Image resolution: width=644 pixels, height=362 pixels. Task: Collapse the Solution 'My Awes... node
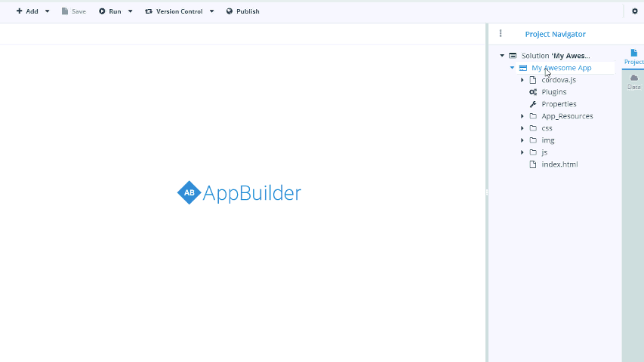pos(502,55)
